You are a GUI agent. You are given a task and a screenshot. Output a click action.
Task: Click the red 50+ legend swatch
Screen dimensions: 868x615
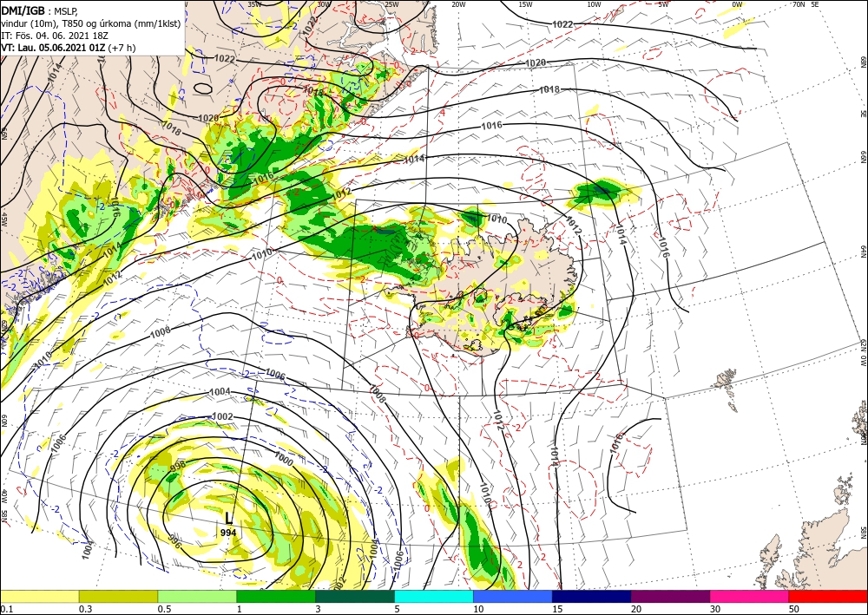click(828, 596)
